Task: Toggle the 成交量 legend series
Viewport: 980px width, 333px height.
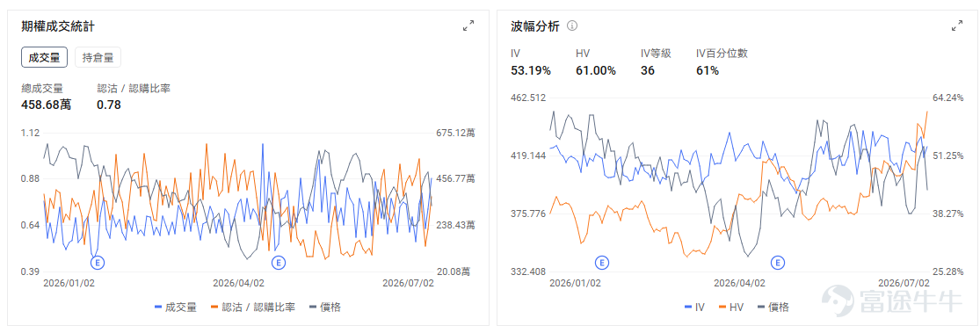Action: point(176,307)
